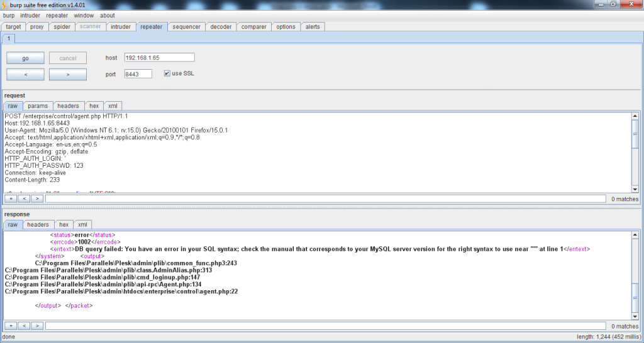Click the Content-Length: 233 line
This screenshot has height=343, width=644.
coord(32,180)
